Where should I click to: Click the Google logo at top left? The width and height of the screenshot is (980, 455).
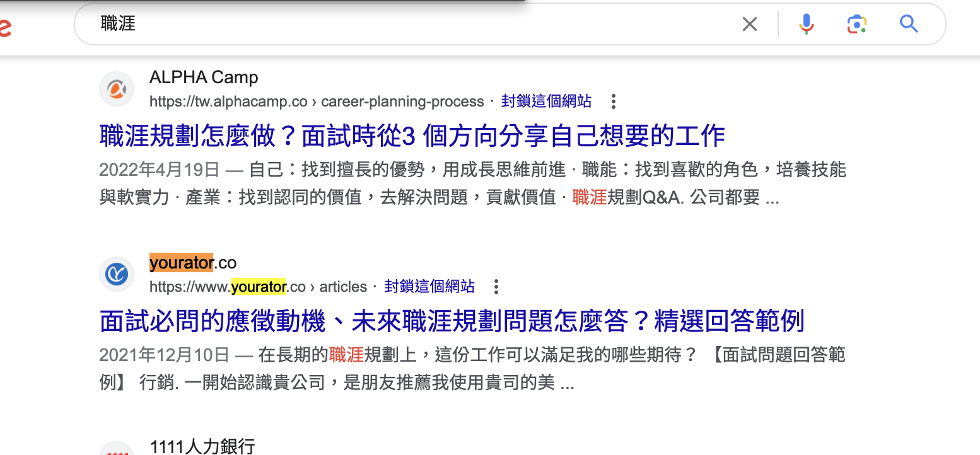point(5,26)
